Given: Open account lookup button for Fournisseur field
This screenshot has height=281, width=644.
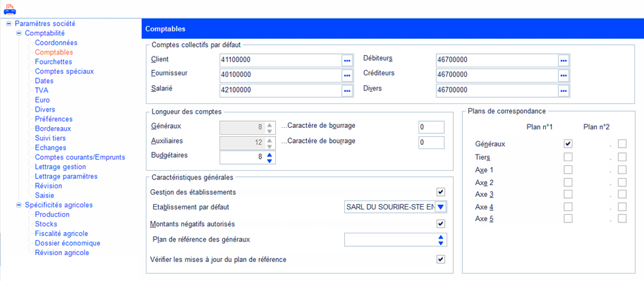Looking at the screenshot, I should point(347,75).
